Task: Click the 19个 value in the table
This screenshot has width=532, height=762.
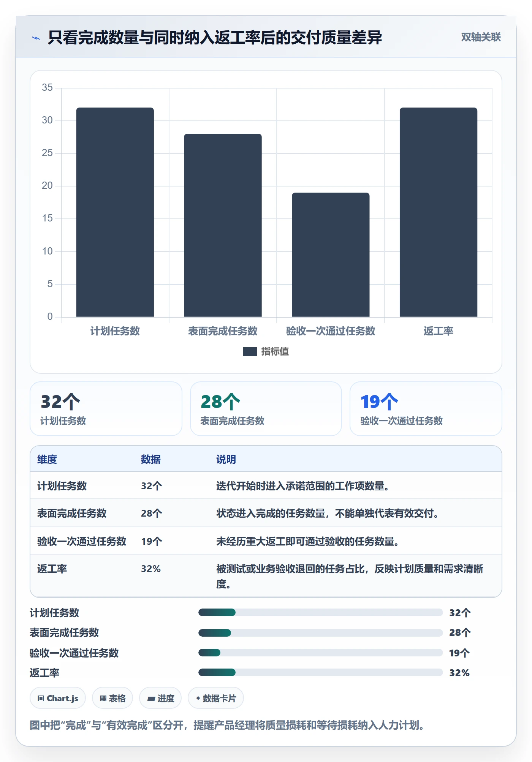Action: pos(152,541)
